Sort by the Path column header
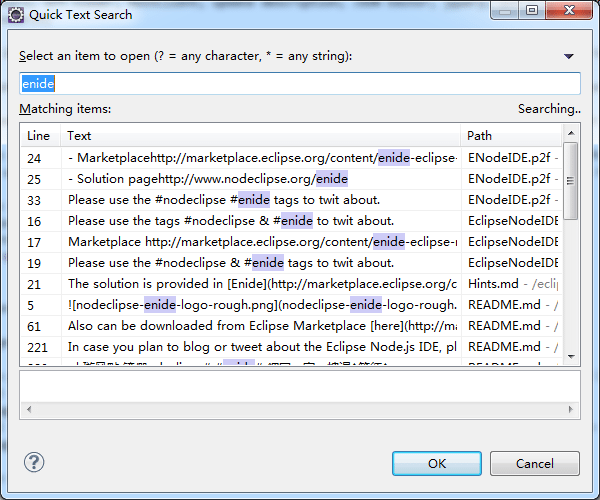 (511, 136)
